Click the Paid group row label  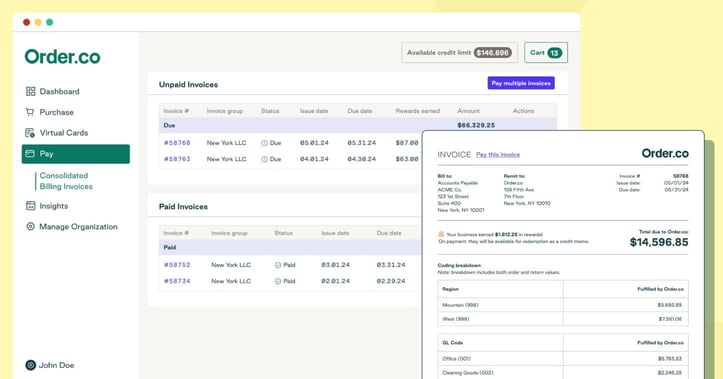point(170,248)
